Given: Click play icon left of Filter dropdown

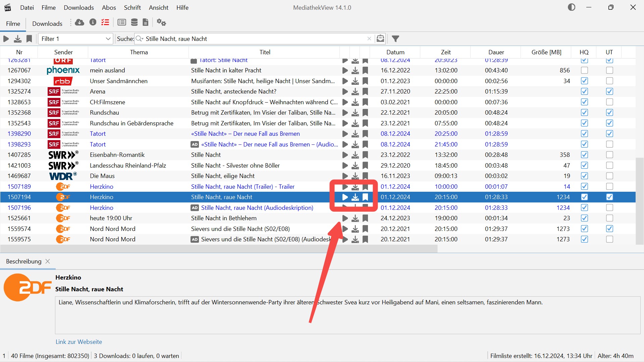Looking at the screenshot, I should click(6, 39).
